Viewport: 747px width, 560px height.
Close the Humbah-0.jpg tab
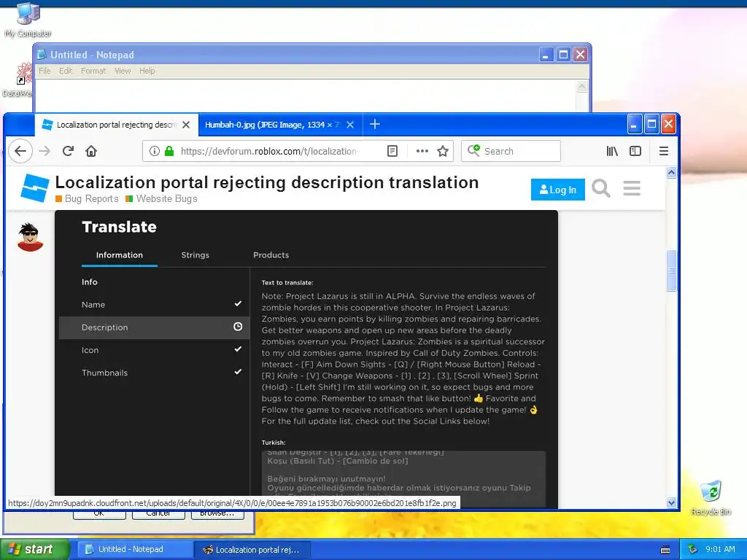(x=350, y=125)
